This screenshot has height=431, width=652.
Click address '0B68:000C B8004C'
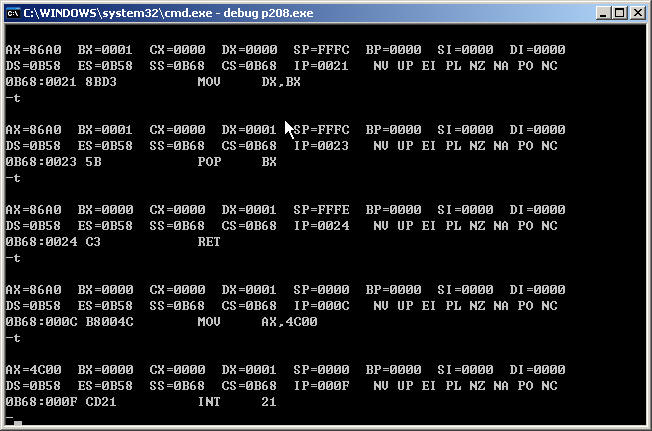(x=69, y=322)
